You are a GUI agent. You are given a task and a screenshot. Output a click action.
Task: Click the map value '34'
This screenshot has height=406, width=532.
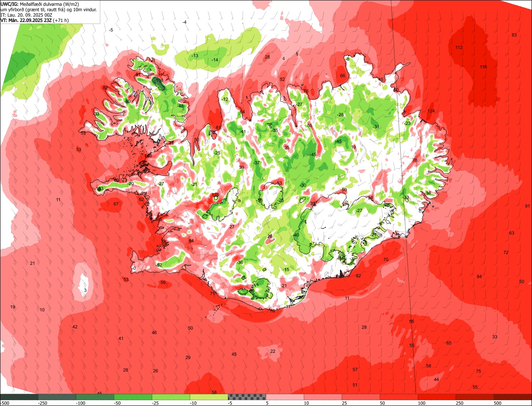pyautogui.click(x=370, y=197)
